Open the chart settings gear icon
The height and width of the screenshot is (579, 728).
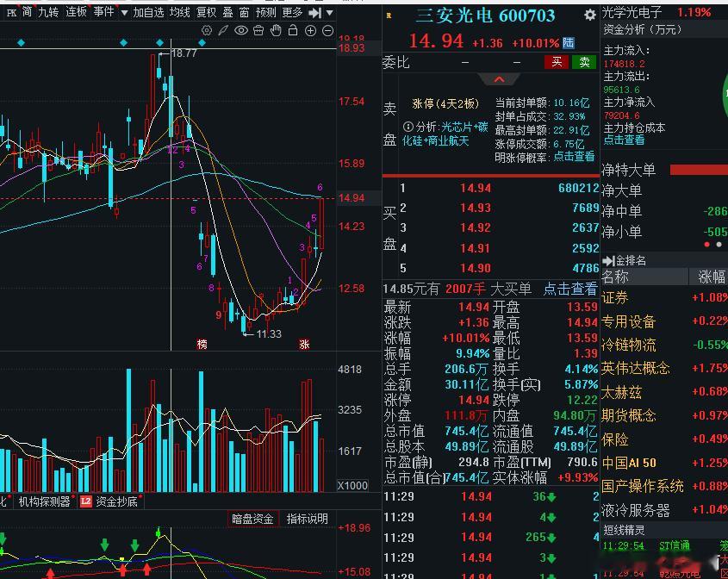click(x=206, y=30)
